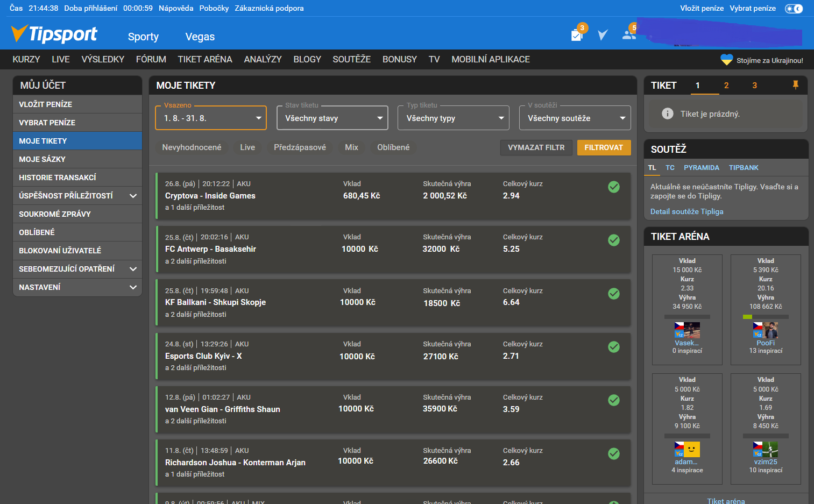The height and width of the screenshot is (504, 814).
Task: Open the V soutěži dropdown
Action: pyautogui.click(x=575, y=118)
